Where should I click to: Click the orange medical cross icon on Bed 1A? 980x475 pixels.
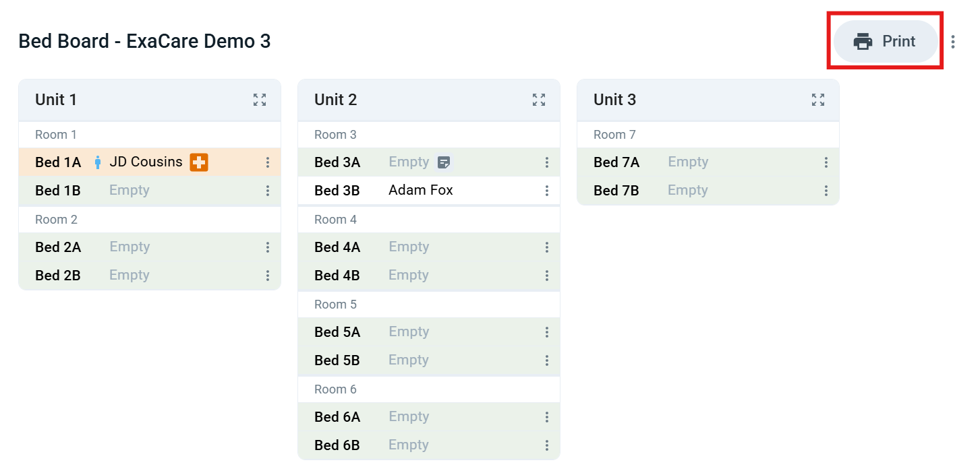[199, 162]
